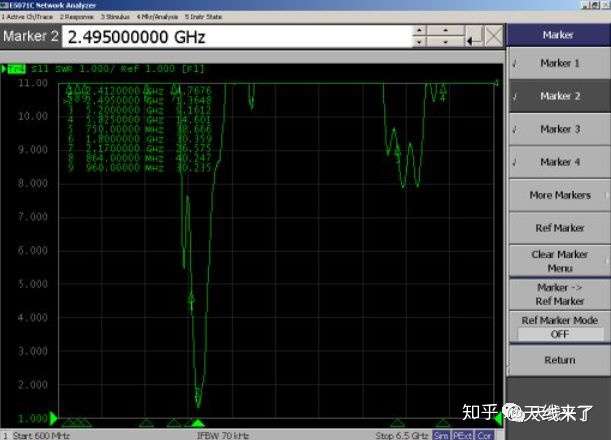Close the entry bar with the X icon
The height and width of the screenshot is (440, 611).
tap(494, 37)
